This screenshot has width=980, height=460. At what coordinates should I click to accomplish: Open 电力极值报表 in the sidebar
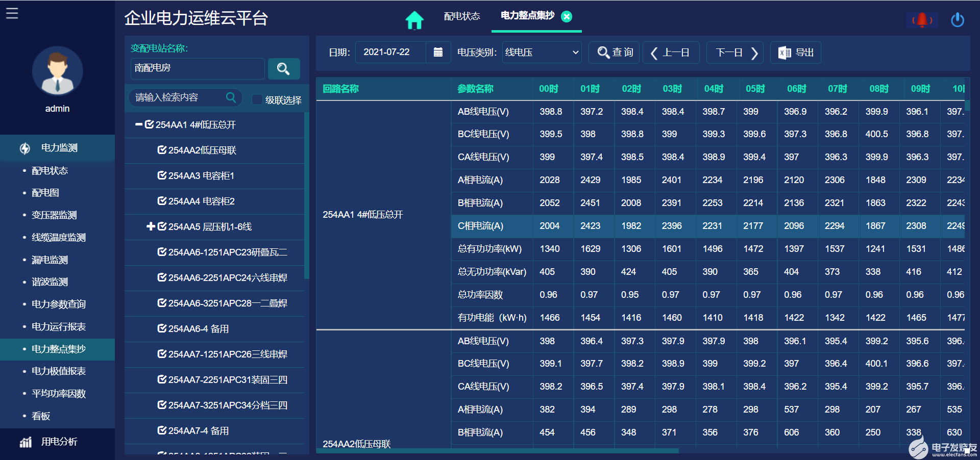(59, 371)
